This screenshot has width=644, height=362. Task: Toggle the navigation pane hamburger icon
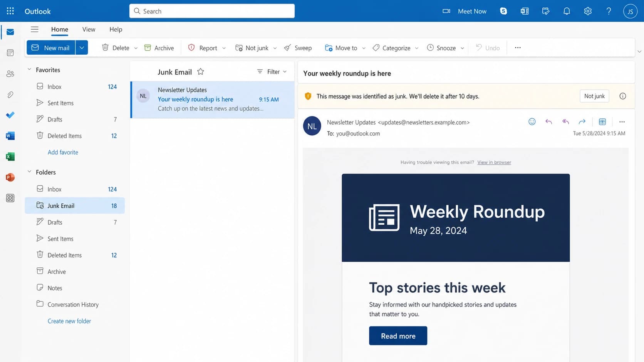click(35, 29)
